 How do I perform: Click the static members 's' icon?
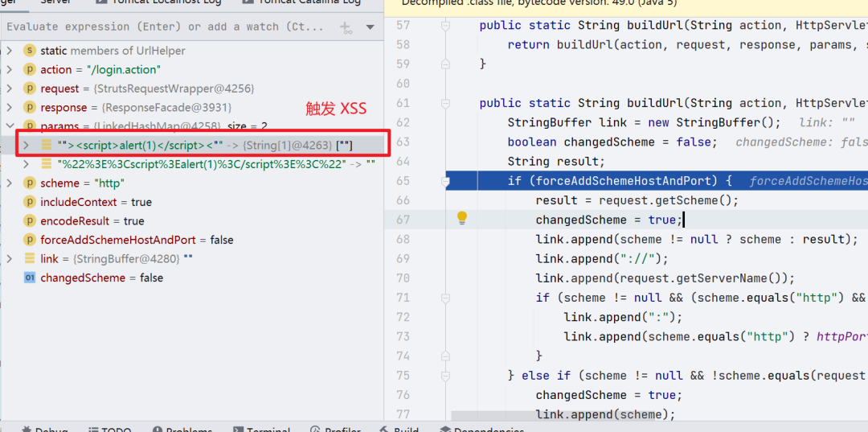click(x=30, y=51)
